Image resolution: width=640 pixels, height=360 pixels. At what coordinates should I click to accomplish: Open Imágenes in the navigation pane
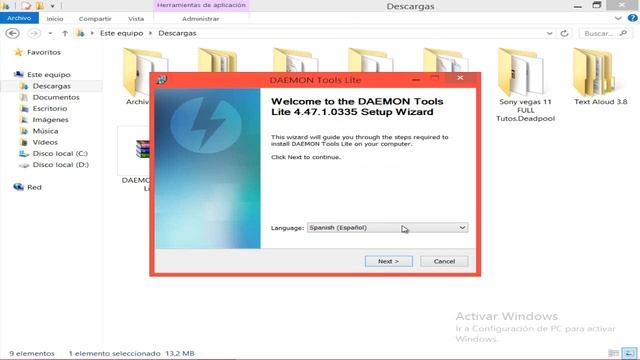click(x=51, y=120)
